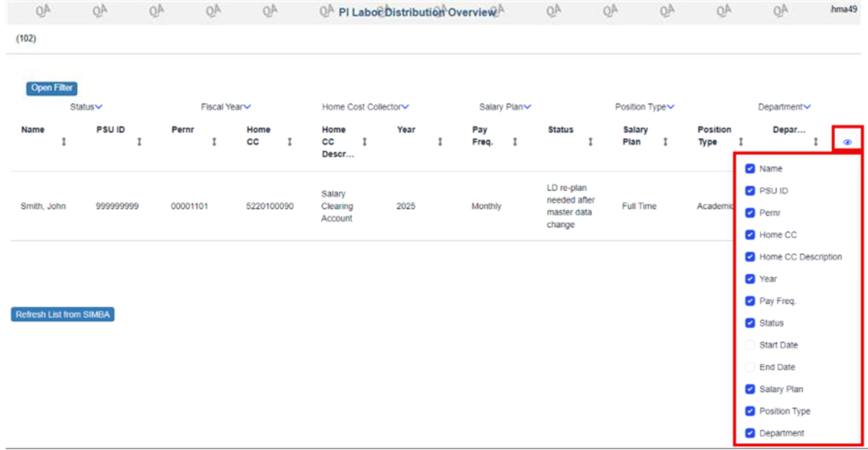Sort by Department column arrows
The height and width of the screenshot is (450, 868).
click(x=816, y=142)
